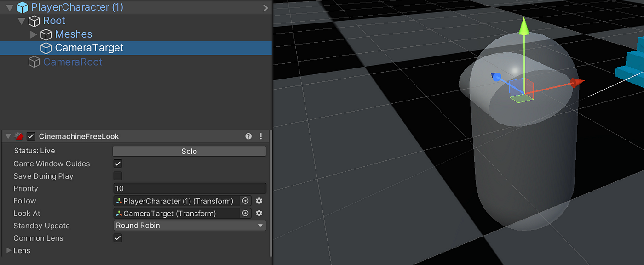
Task: Click the blue Z-axis gizmo handle
Action: pyautogui.click(x=496, y=77)
